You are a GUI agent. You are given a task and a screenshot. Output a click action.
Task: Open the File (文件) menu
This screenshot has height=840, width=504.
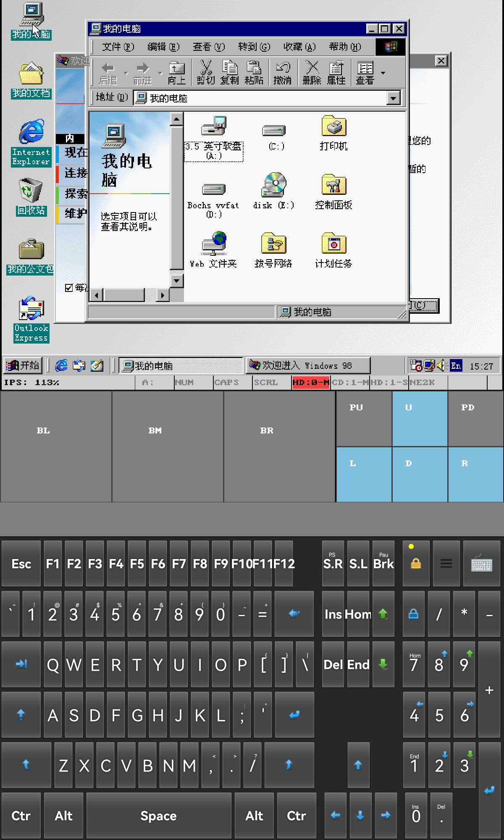point(118,47)
